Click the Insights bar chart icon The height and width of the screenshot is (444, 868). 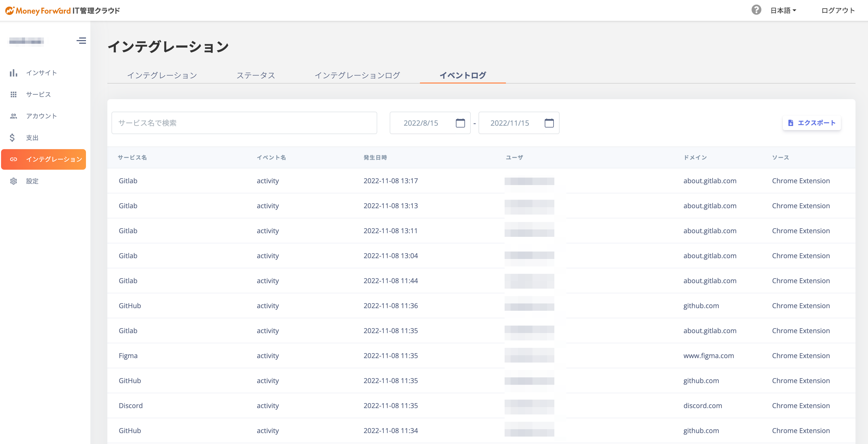(14, 73)
